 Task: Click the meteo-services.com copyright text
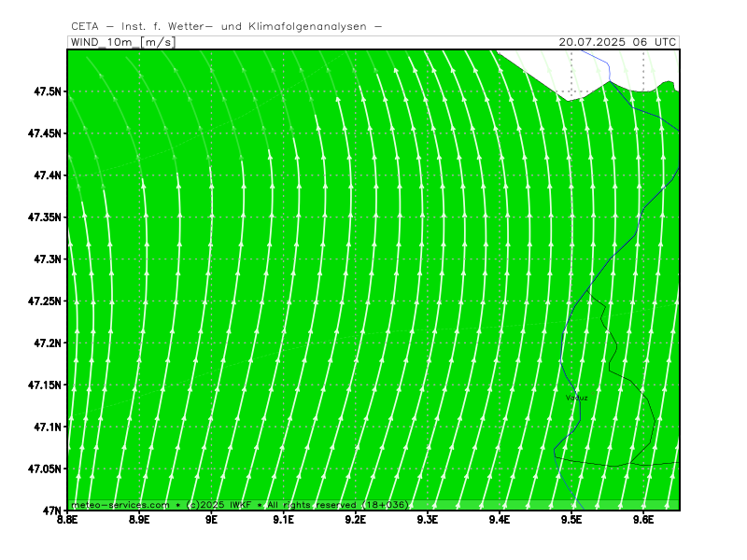tap(240, 505)
